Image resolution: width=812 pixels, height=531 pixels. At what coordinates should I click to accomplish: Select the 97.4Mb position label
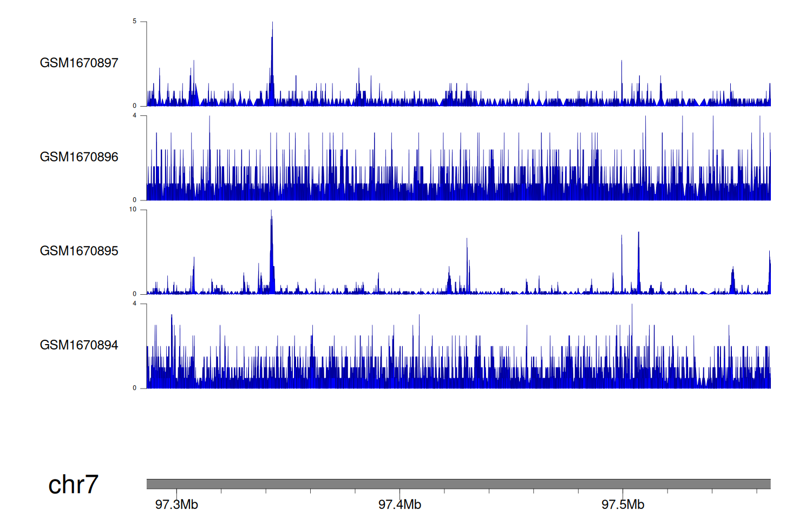point(400,505)
